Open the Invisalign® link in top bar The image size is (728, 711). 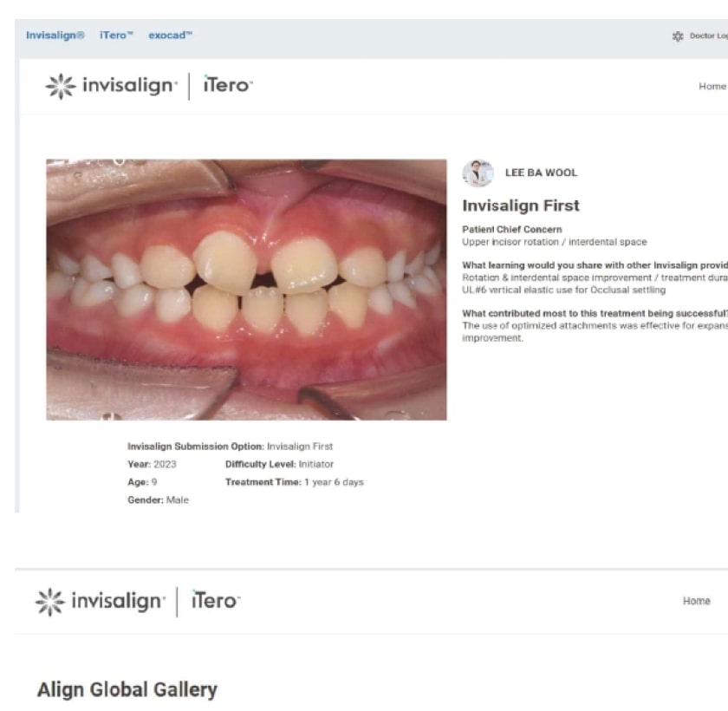tap(55, 36)
